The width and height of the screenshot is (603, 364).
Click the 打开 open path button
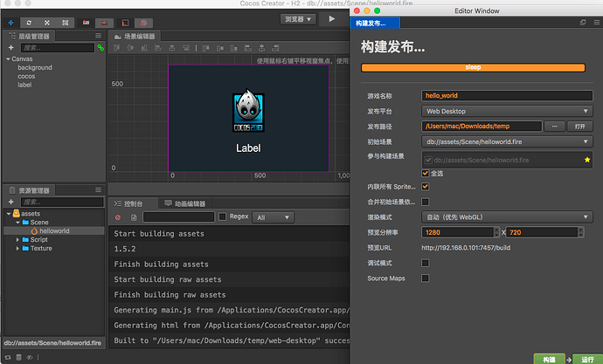pos(579,127)
